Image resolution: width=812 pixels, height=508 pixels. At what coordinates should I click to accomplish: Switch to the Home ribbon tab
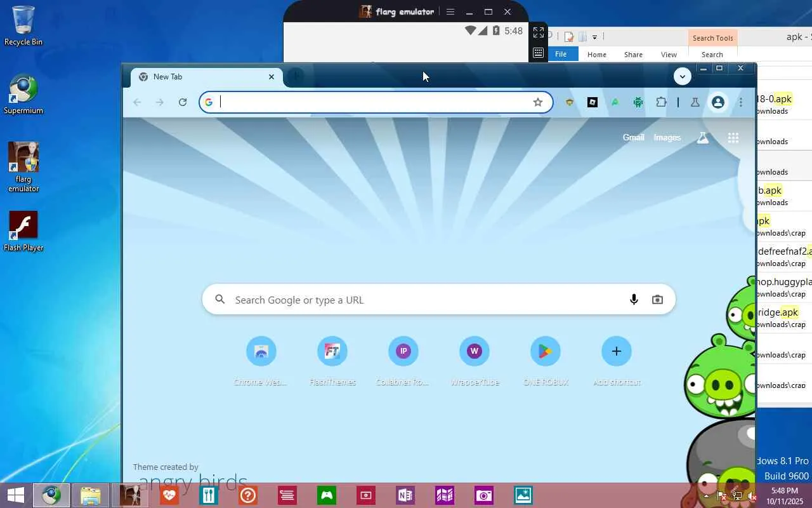click(597, 55)
